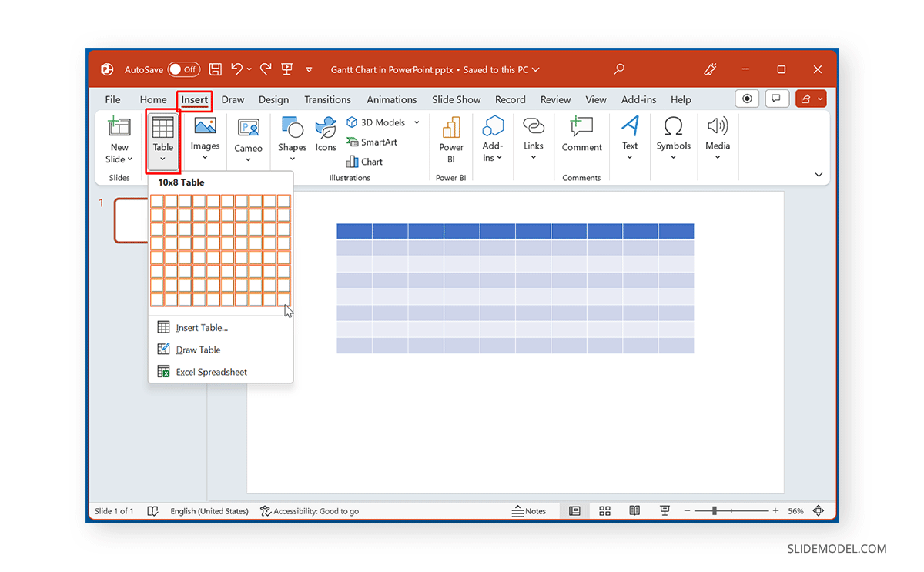This screenshot has height=572, width=924.
Task: Open the Comments pane speech-bubble icon
Action: pyautogui.click(x=777, y=99)
